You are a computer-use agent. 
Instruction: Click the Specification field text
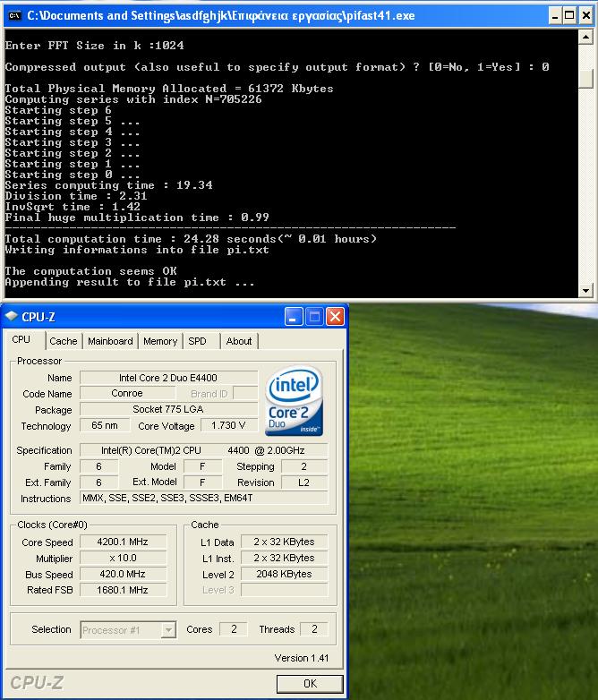(203, 450)
